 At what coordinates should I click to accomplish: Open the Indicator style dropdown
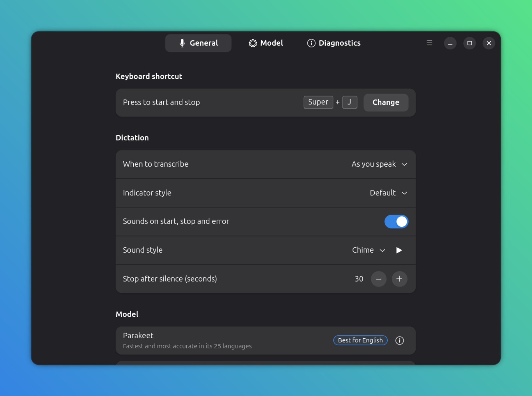(388, 193)
